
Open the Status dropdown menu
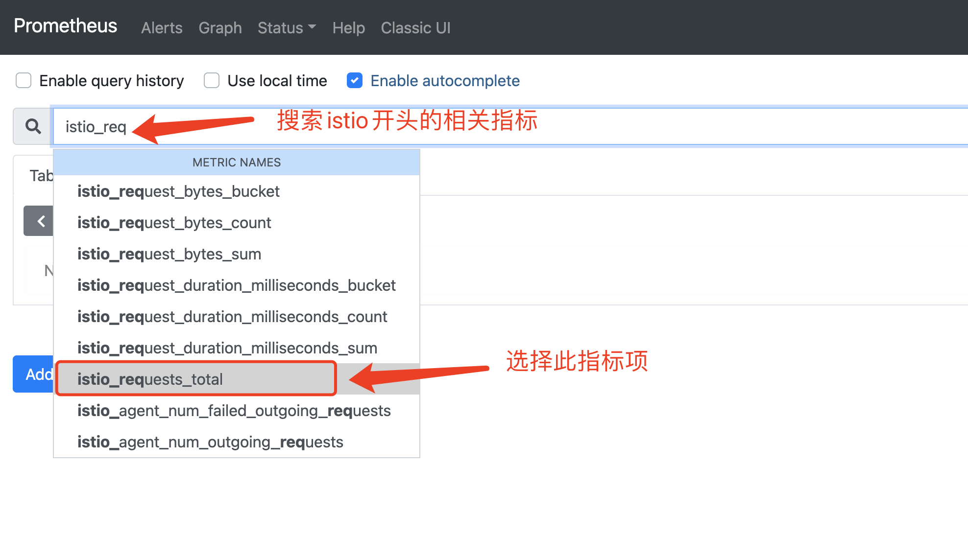pos(287,28)
